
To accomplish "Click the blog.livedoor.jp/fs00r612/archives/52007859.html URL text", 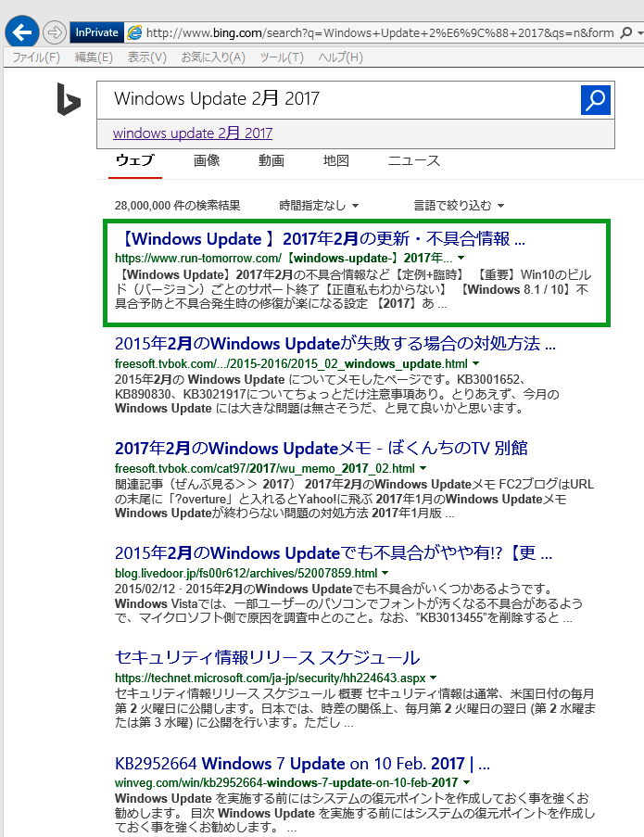I will point(246,574).
